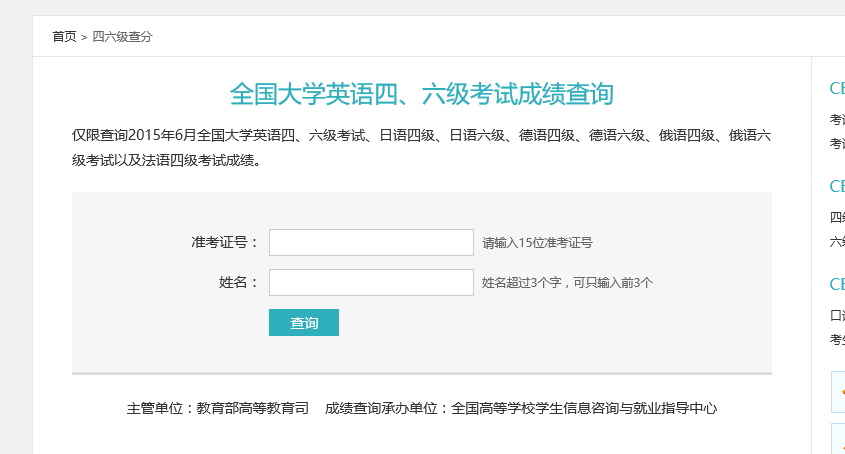Open the first CE sidebar heading
Image resolution: width=845 pixels, height=454 pixels.
[837, 88]
